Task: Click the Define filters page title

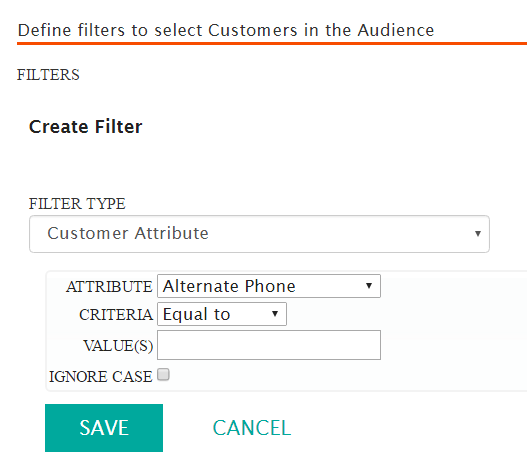Action: coord(226,30)
